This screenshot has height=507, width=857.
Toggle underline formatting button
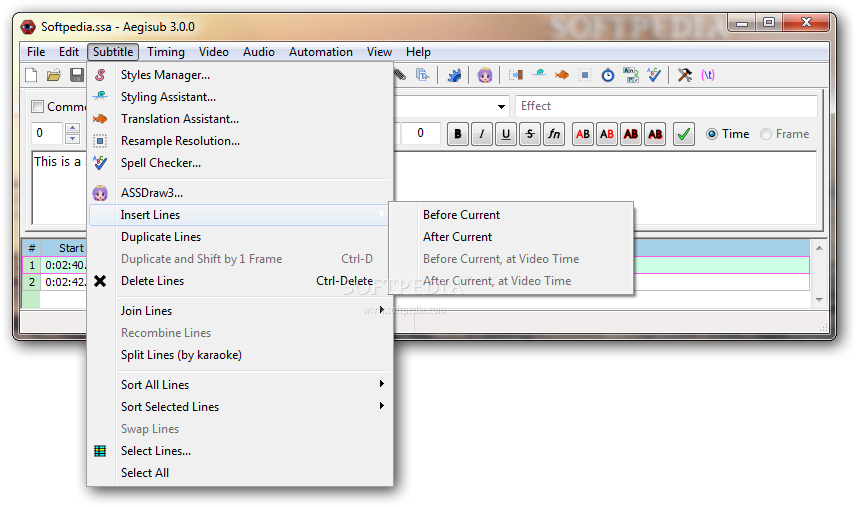point(506,134)
